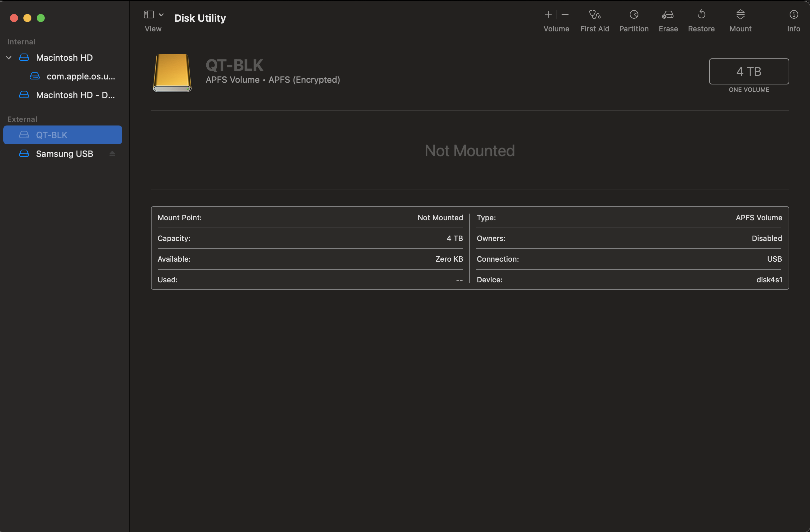Click the Erase disk icon
Image resolution: width=810 pixels, height=532 pixels.
click(668, 15)
